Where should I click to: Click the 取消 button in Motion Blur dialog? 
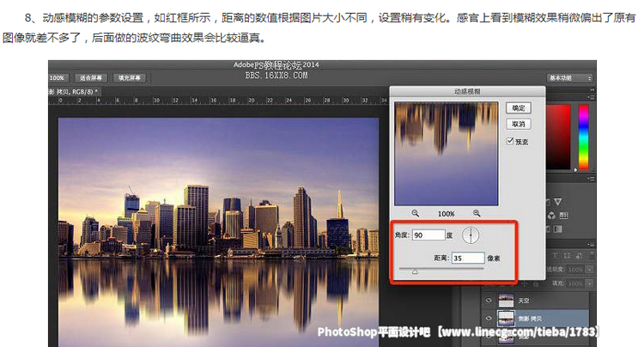tap(519, 124)
